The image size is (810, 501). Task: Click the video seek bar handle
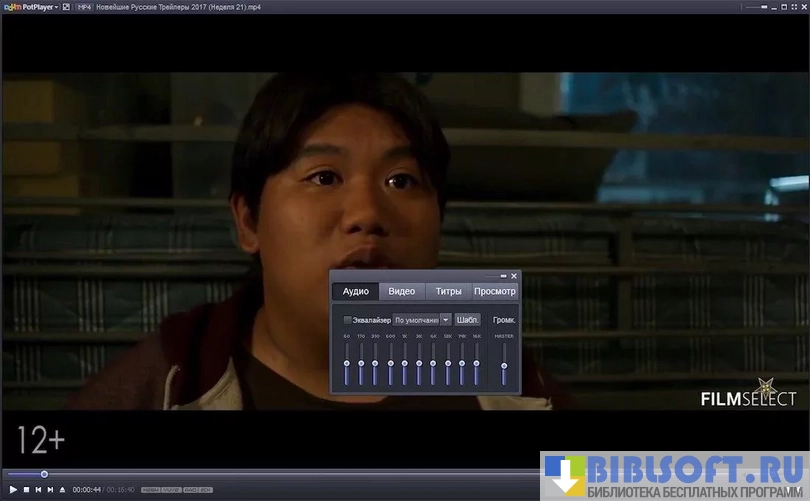coord(44,474)
